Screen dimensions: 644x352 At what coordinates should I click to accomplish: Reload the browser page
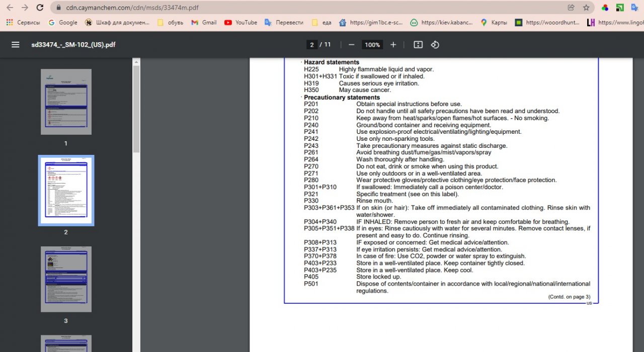click(40, 8)
